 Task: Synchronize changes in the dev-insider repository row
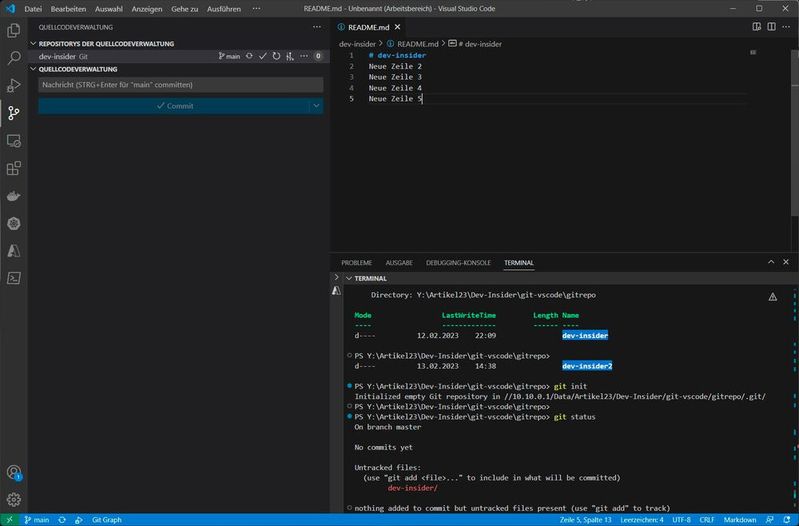[249, 56]
